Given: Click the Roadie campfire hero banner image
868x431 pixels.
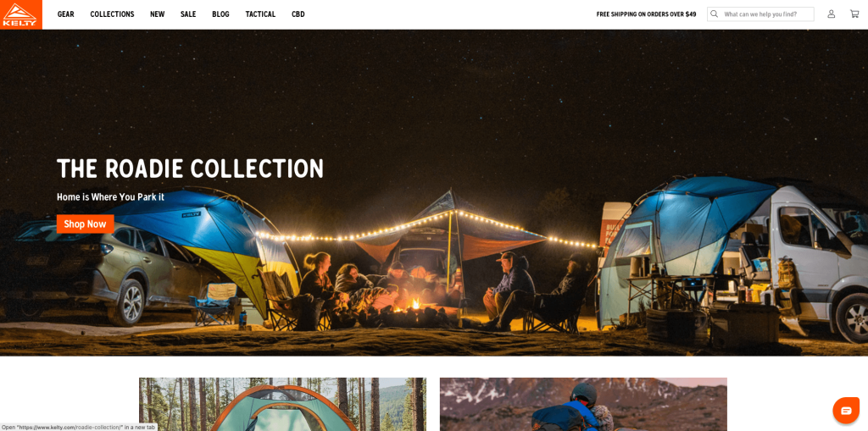Looking at the screenshot, I should click(434, 192).
